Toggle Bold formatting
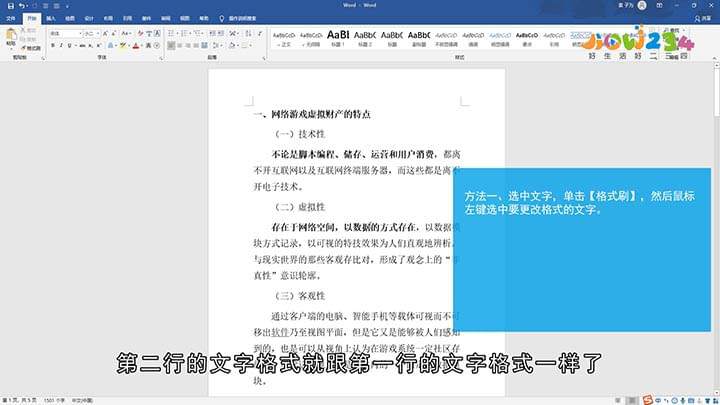The width and height of the screenshot is (720, 405). [53, 45]
